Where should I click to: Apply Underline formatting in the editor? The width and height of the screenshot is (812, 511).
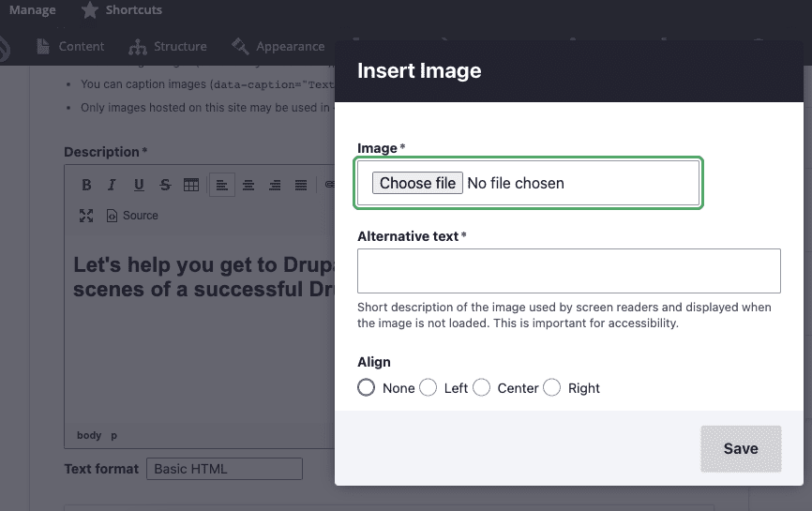tap(139, 185)
